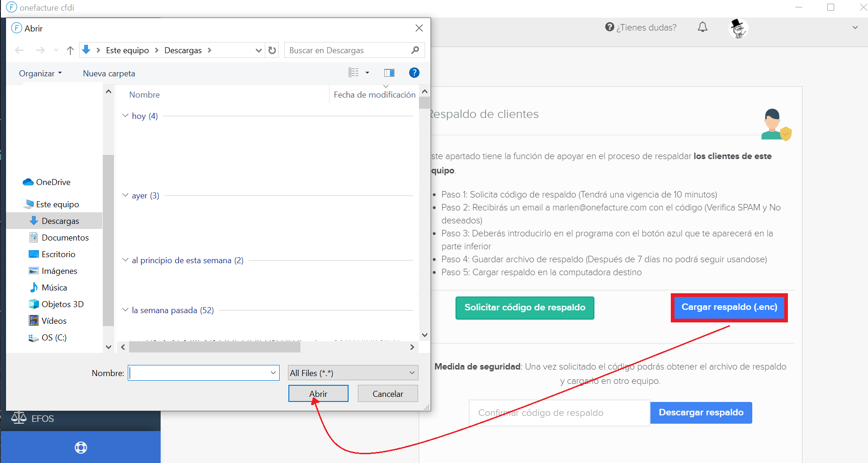
Task: Select Documentos in the navigation tree
Action: (x=65, y=238)
